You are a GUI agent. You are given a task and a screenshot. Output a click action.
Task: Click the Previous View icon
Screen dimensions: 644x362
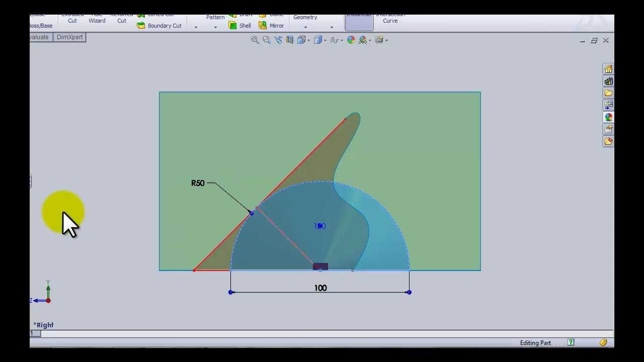click(278, 40)
